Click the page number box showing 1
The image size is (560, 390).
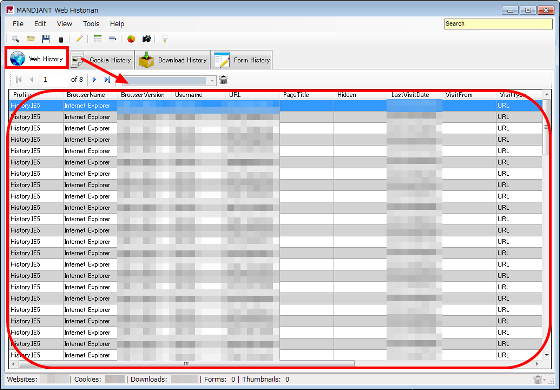[54, 80]
